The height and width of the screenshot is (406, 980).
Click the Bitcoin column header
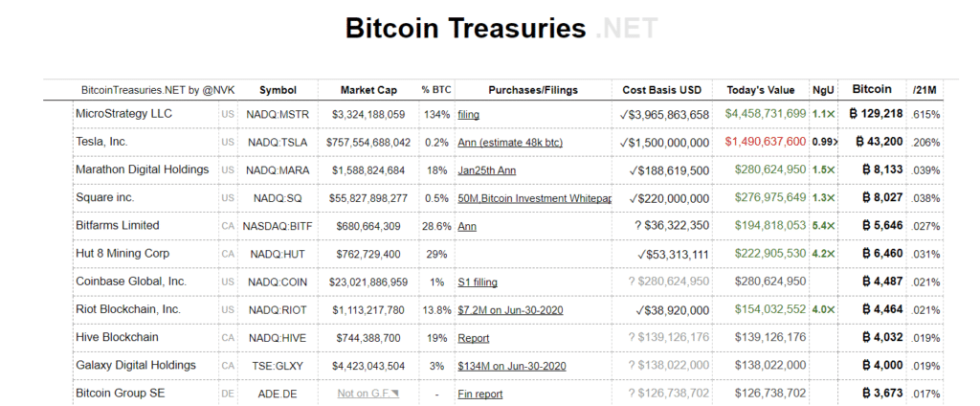coord(872,89)
